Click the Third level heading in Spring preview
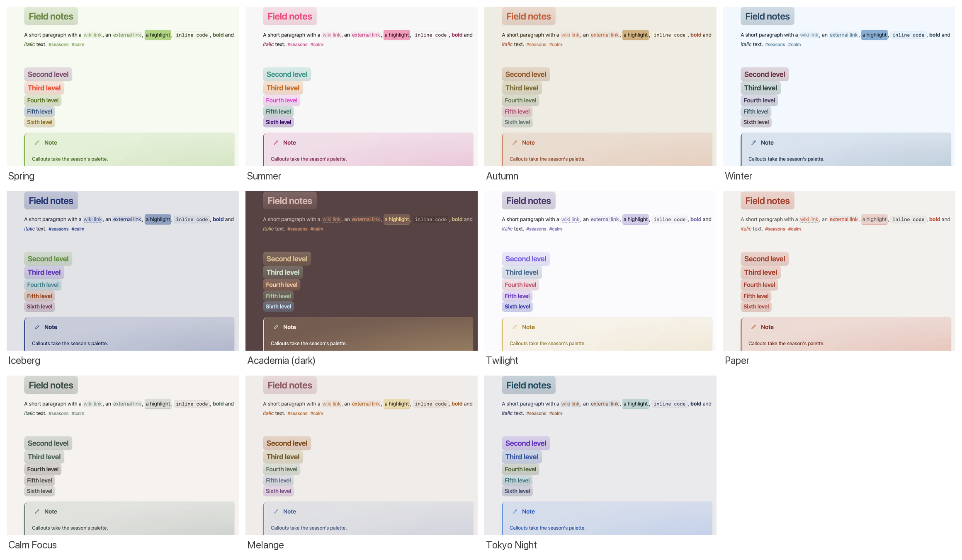The height and width of the screenshot is (560, 962). (44, 88)
